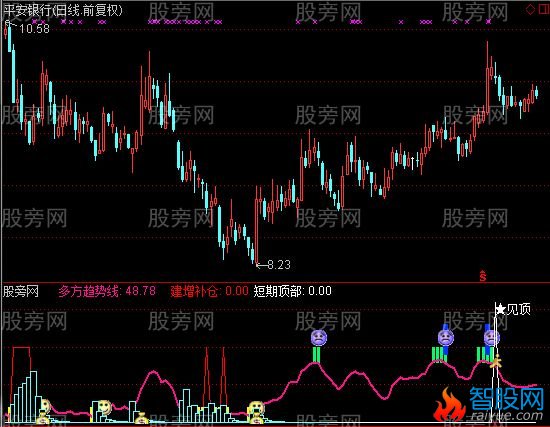The width and height of the screenshot is (550, 427).
Task: Click the 股旁网 indicator name label
Action: [20, 291]
